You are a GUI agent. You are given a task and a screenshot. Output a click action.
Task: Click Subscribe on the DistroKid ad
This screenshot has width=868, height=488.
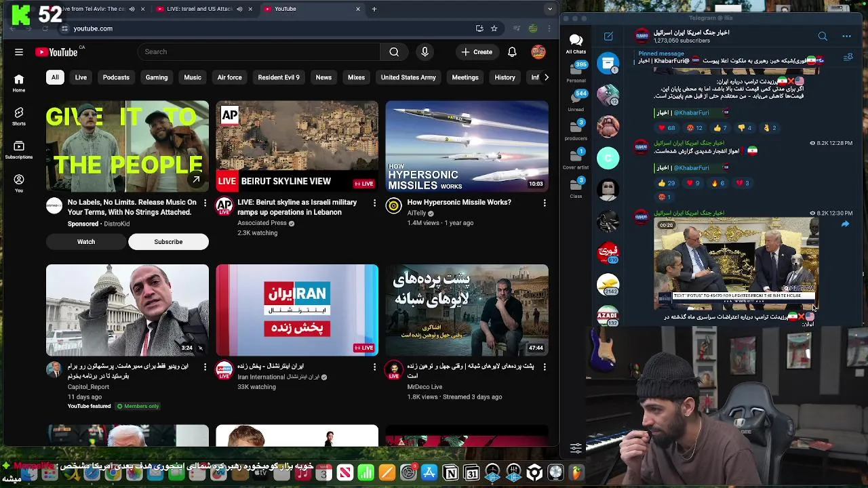pos(168,242)
